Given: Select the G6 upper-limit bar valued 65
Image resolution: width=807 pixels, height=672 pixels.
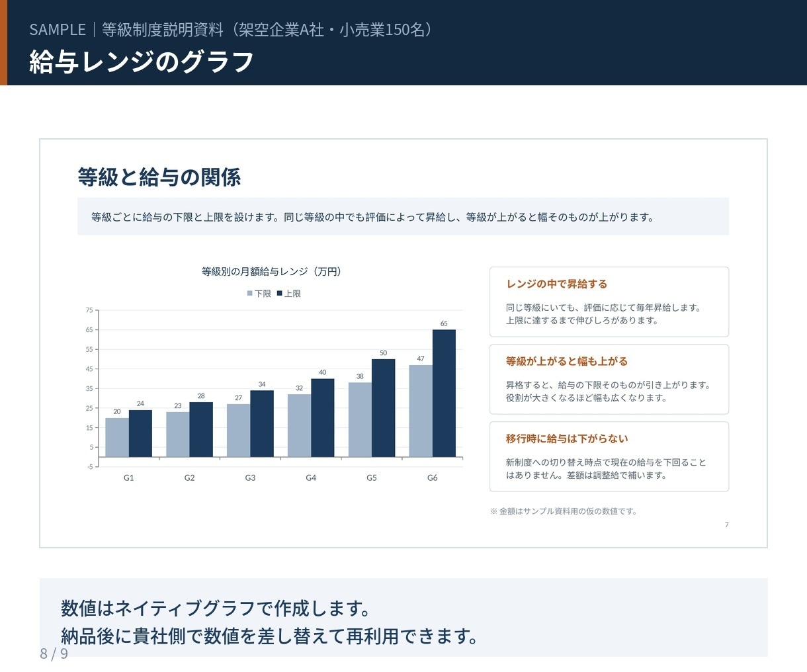Looking at the screenshot, I should click(445, 393).
